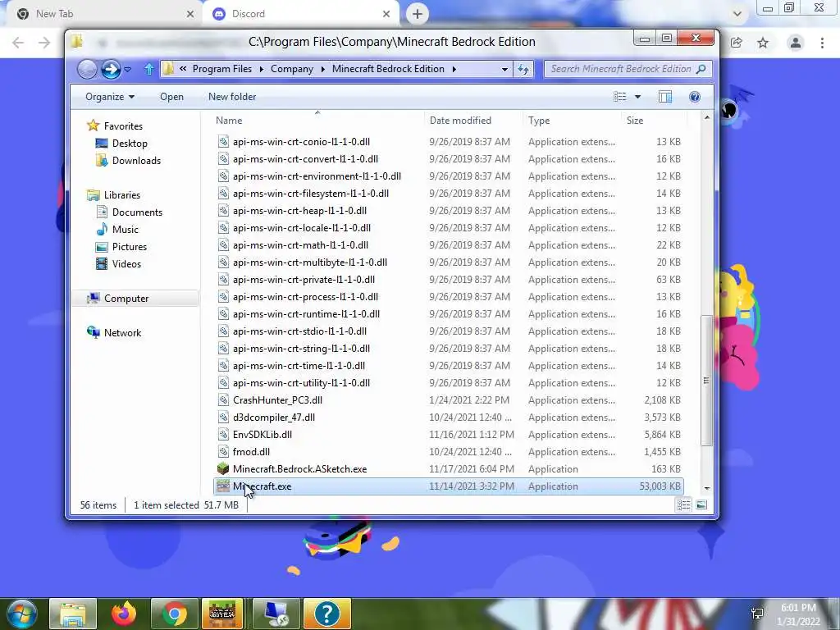Select fmod.dll in the file list
The height and width of the screenshot is (630, 840).
click(251, 452)
